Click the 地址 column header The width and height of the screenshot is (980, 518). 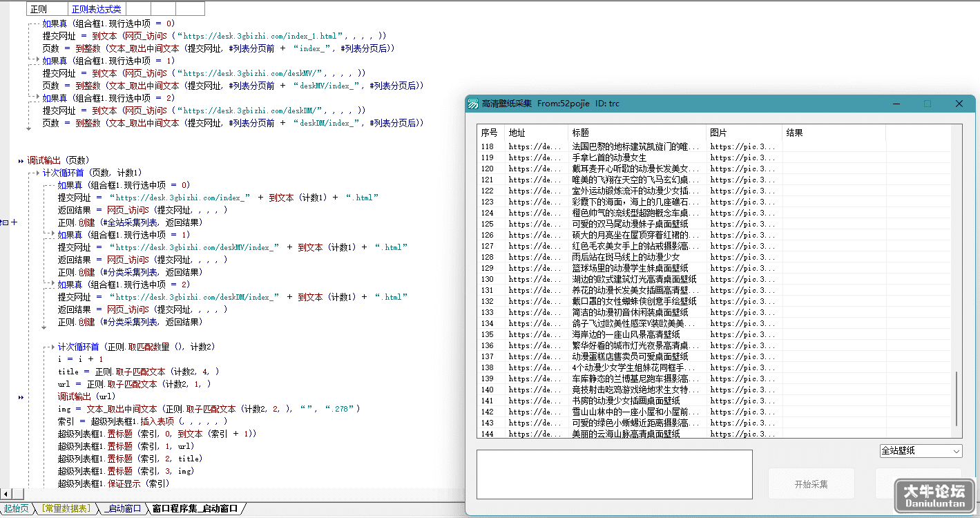[x=536, y=133]
